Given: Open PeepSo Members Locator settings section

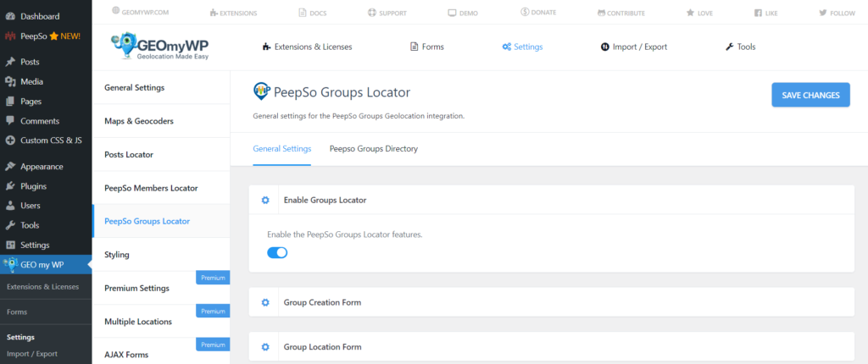Looking at the screenshot, I should point(160,188).
